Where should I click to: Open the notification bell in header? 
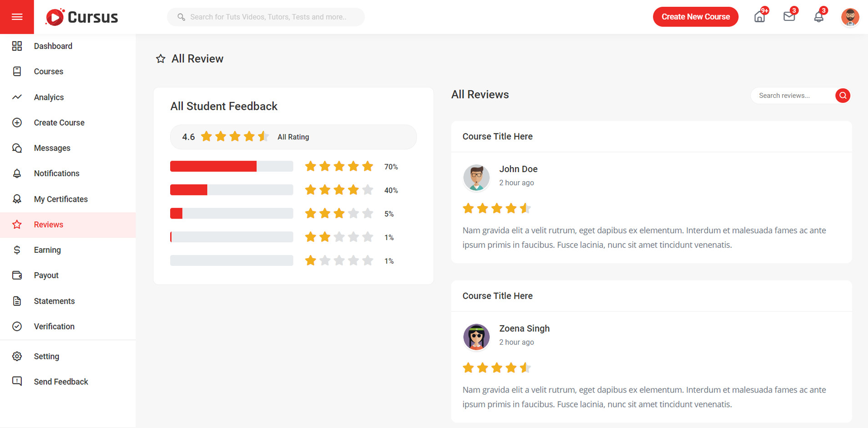coord(818,17)
